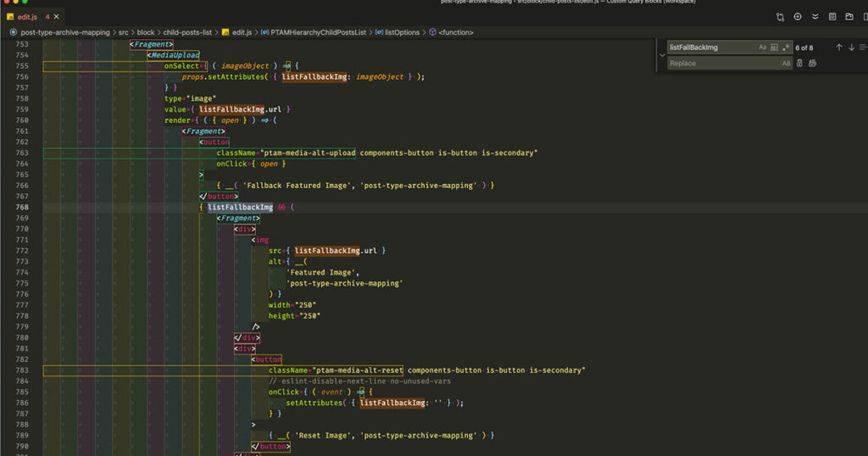Click 'Featured Image' string on line 774

pyautogui.click(x=323, y=272)
